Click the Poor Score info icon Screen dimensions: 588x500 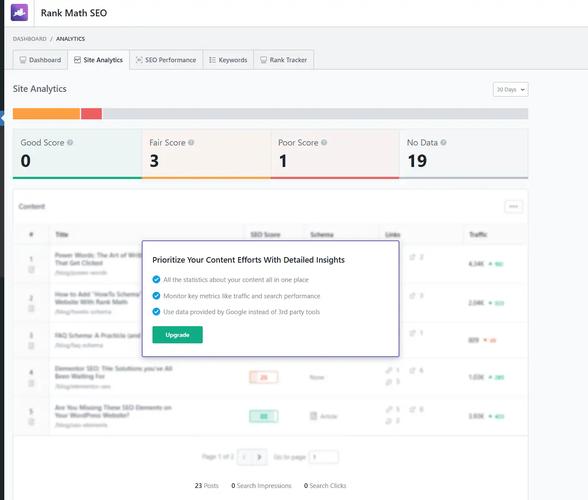(x=324, y=143)
